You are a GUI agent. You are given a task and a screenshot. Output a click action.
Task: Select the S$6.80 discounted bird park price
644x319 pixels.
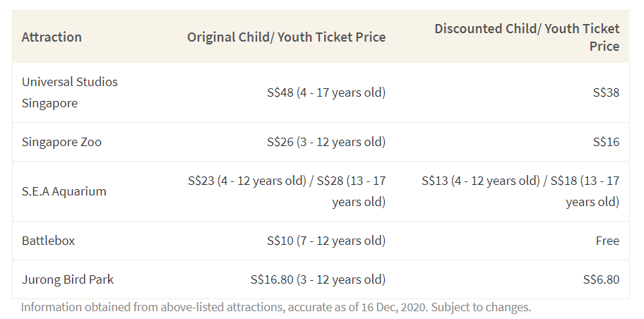[x=601, y=279]
